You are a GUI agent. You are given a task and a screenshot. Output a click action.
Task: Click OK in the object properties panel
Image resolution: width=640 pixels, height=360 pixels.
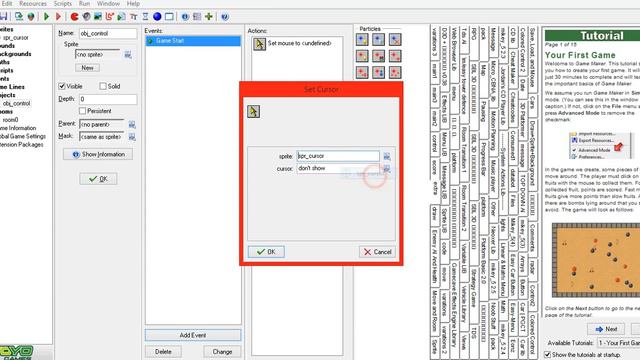[x=98, y=179]
